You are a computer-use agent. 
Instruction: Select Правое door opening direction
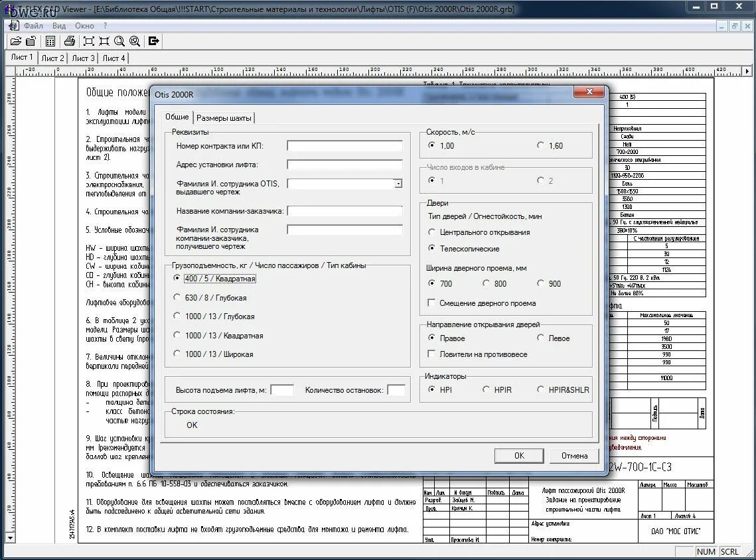tap(447, 338)
